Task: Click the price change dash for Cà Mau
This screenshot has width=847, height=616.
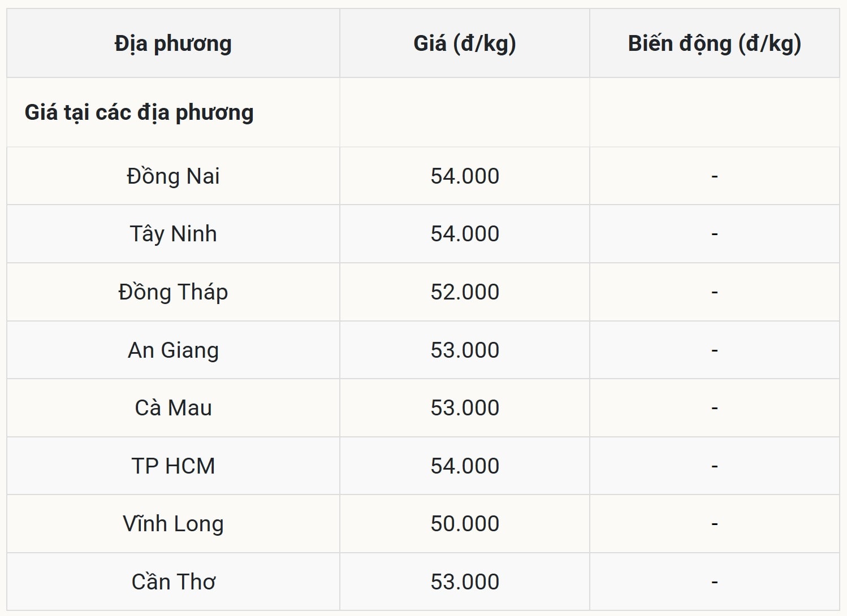Action: pyautogui.click(x=714, y=408)
